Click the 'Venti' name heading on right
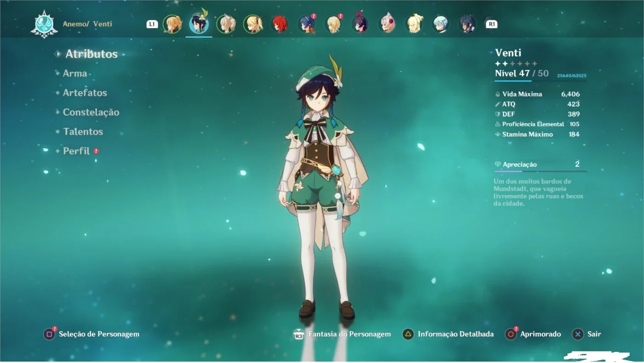Image resolution: width=644 pixels, height=363 pixels. pos(508,52)
